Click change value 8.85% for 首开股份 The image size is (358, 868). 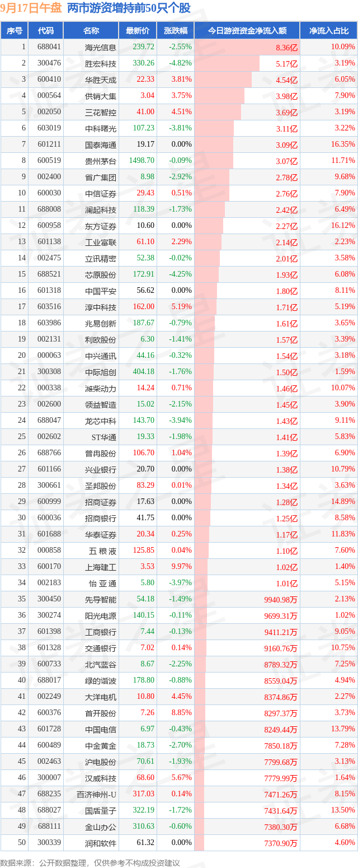coord(182,713)
